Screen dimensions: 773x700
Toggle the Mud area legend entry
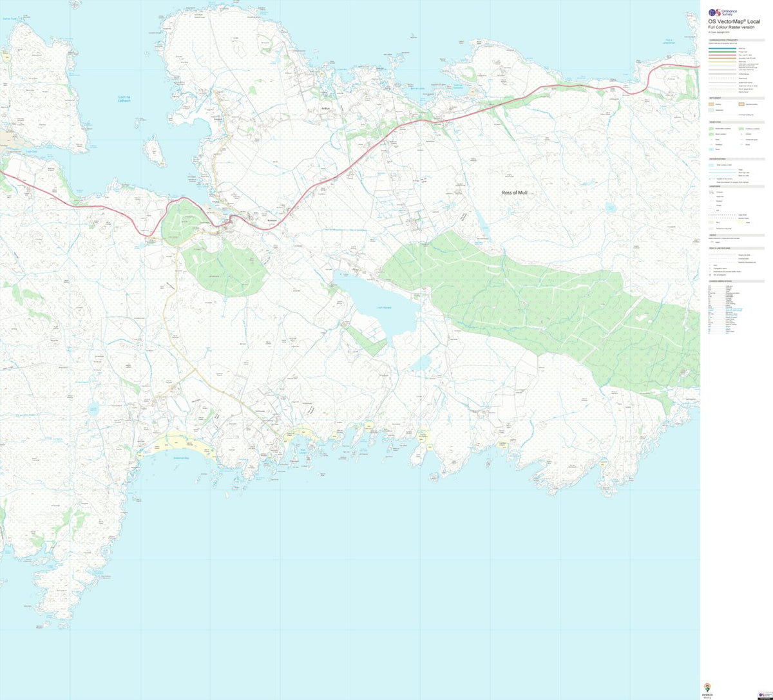pos(711,222)
